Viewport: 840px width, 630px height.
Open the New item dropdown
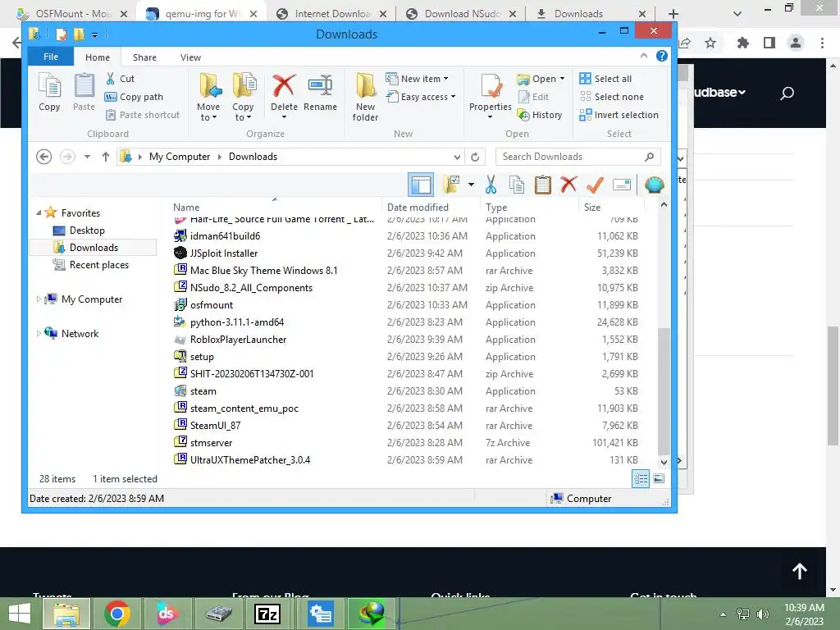[418, 79]
